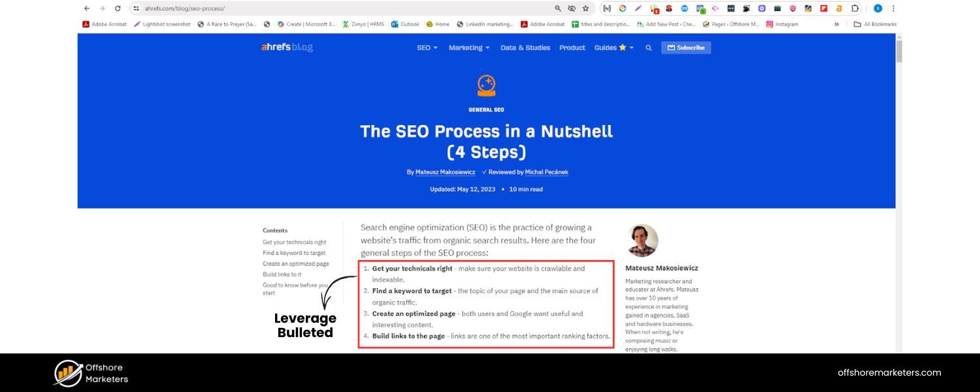980x392 pixels.
Task: Click the browser back arrow
Action: [x=87, y=8]
